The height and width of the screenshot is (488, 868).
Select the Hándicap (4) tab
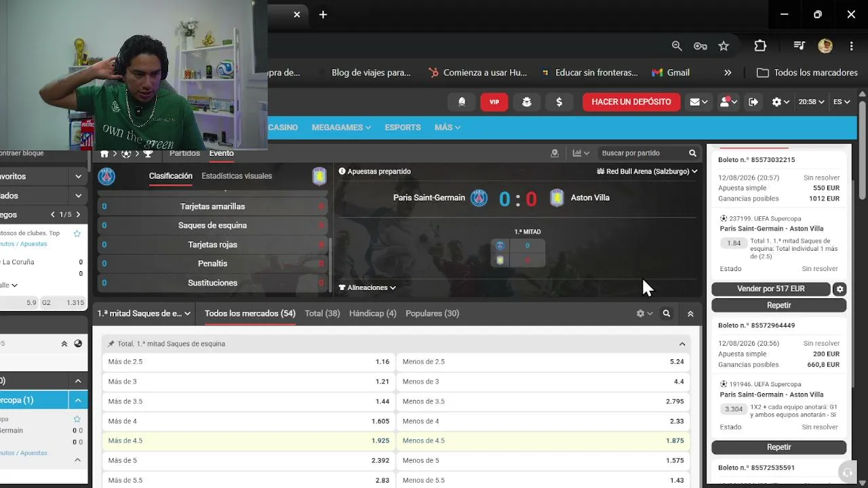pyautogui.click(x=373, y=314)
